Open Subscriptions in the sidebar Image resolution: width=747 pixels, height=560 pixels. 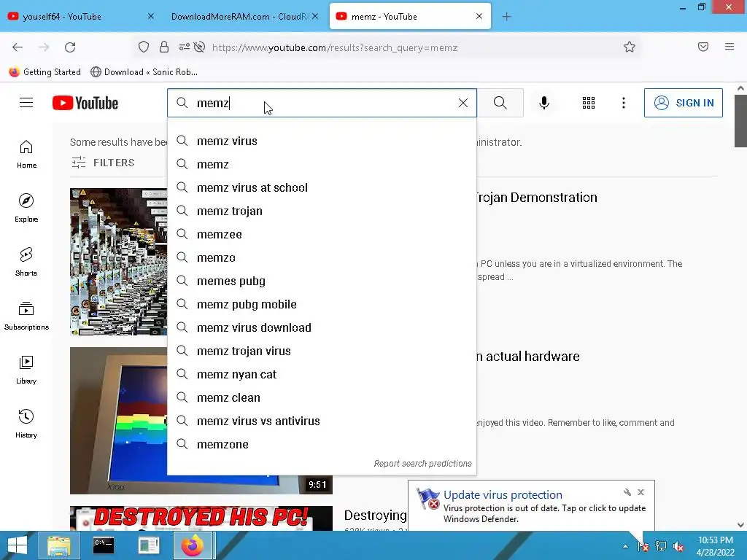coord(26,316)
